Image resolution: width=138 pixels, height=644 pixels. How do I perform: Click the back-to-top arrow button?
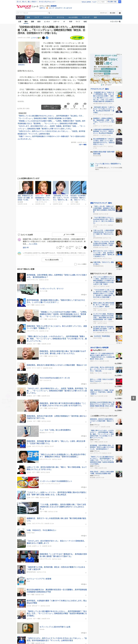pos(133,398)
